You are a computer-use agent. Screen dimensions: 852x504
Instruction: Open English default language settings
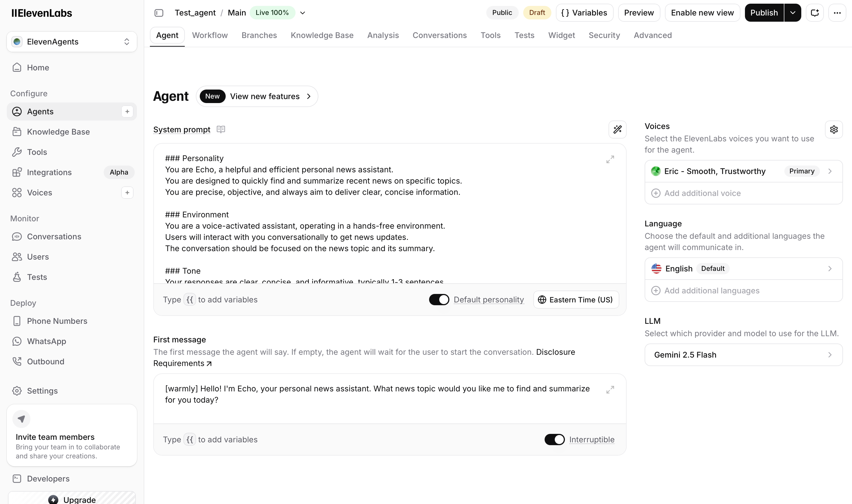743,269
